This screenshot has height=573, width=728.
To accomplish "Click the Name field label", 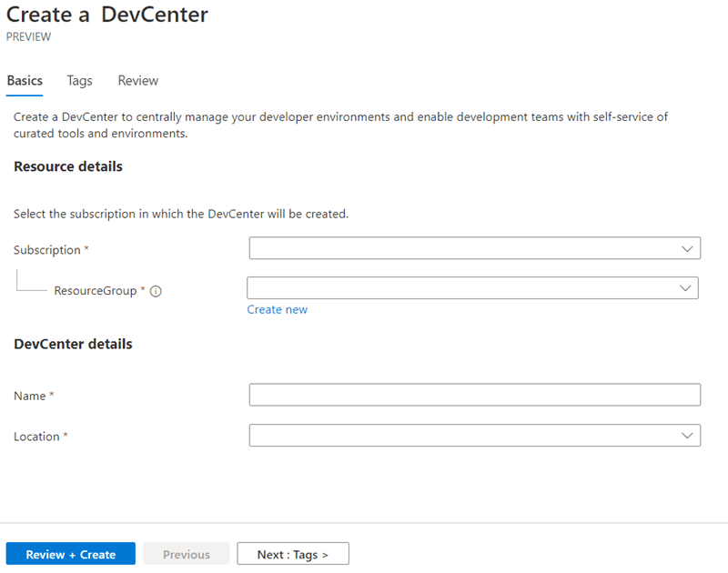I will [30, 396].
